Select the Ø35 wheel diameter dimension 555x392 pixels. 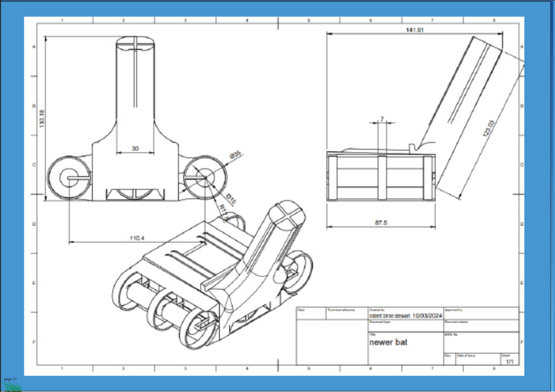(x=235, y=155)
